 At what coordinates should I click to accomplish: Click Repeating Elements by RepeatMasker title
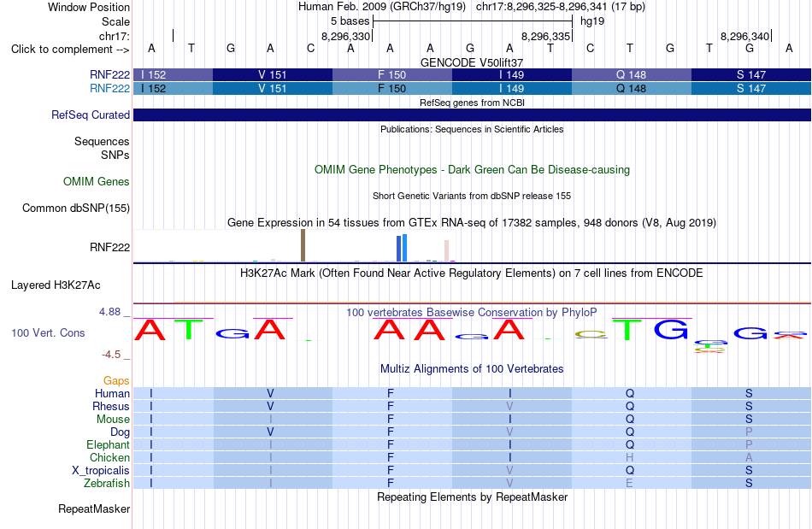point(472,497)
